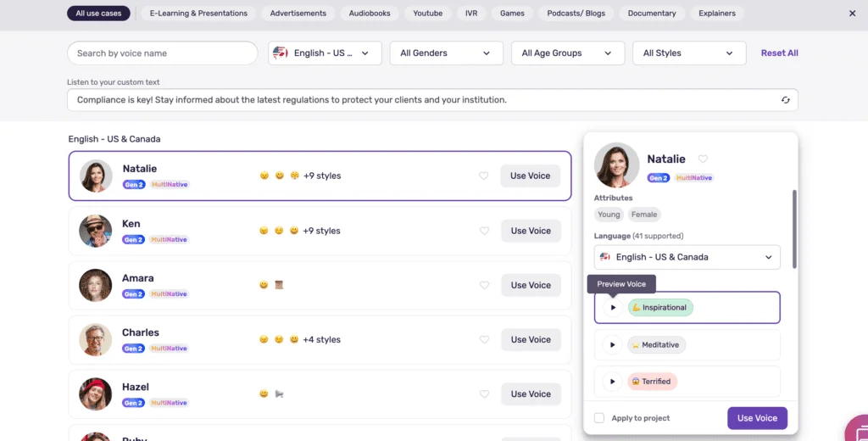Focus the Search by voice name field
Screen dimensions: 868x441
163,53
